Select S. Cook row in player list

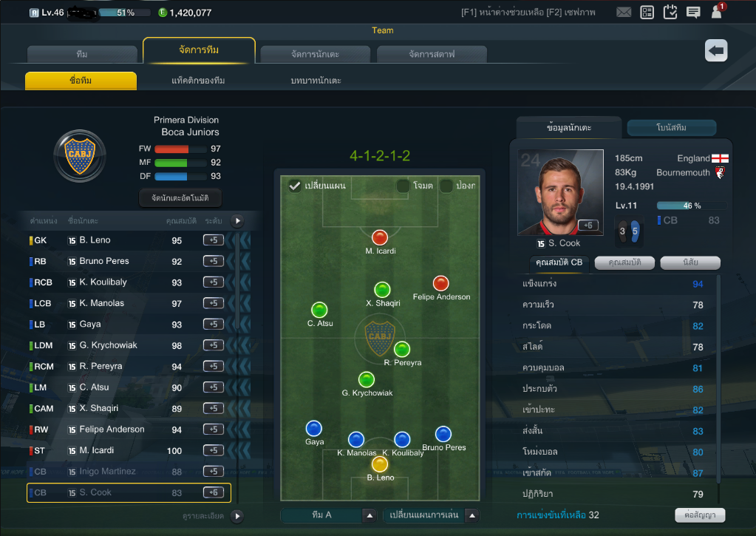(x=129, y=492)
